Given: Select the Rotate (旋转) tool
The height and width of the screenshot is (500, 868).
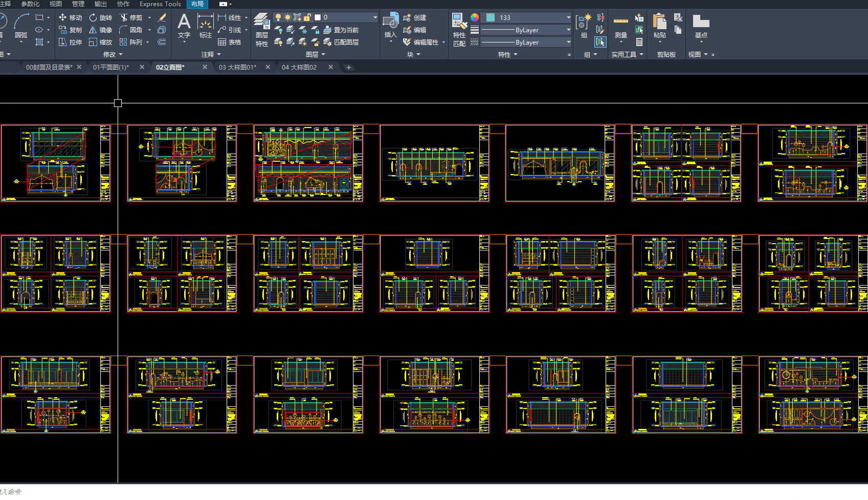Looking at the screenshot, I should [100, 17].
